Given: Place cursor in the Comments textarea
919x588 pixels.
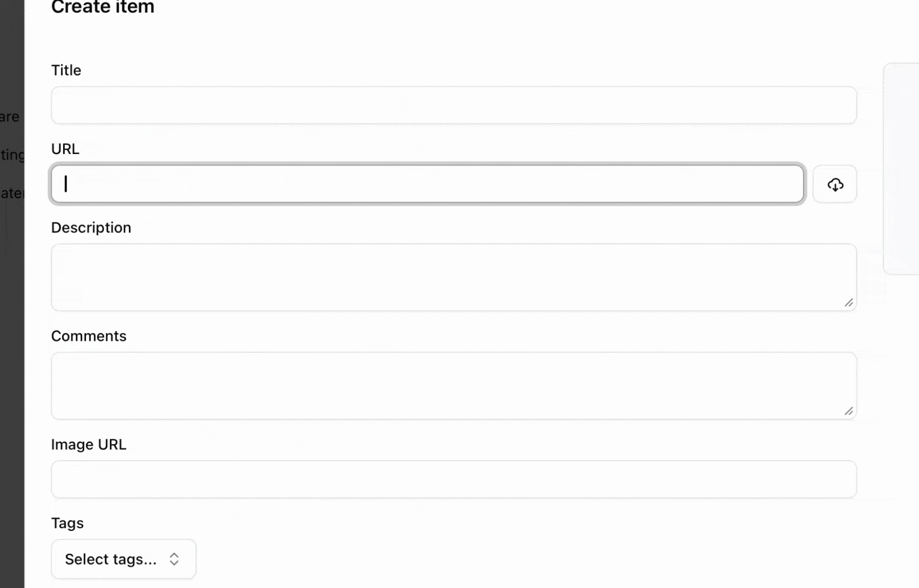Looking at the screenshot, I should [454, 385].
